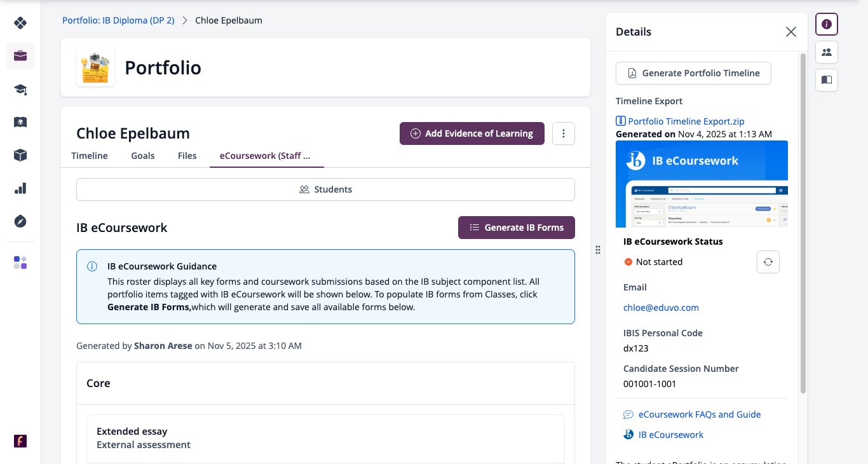
Task: Click the Students button
Action: [x=325, y=189]
